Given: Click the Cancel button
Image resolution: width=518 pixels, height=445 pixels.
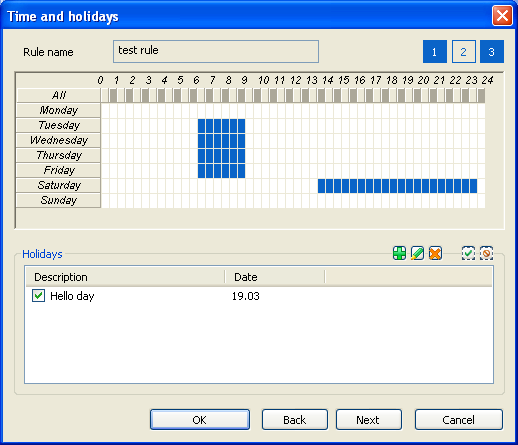Looking at the screenshot, I should pos(459,420).
